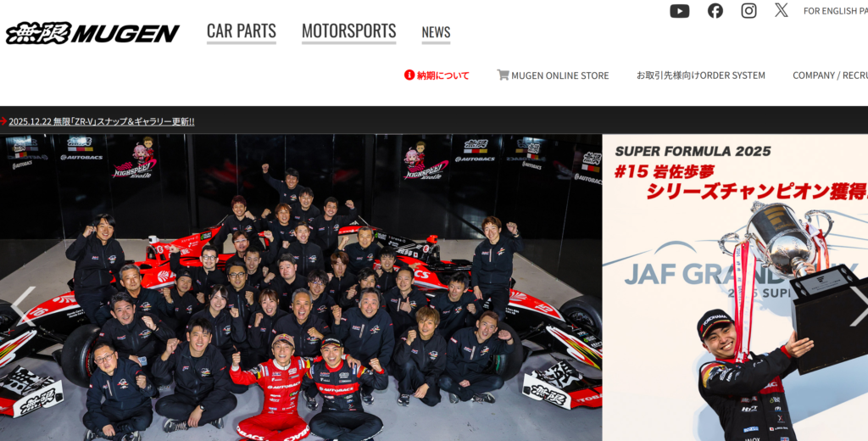Click the red arrow beside news ticker

(3, 121)
